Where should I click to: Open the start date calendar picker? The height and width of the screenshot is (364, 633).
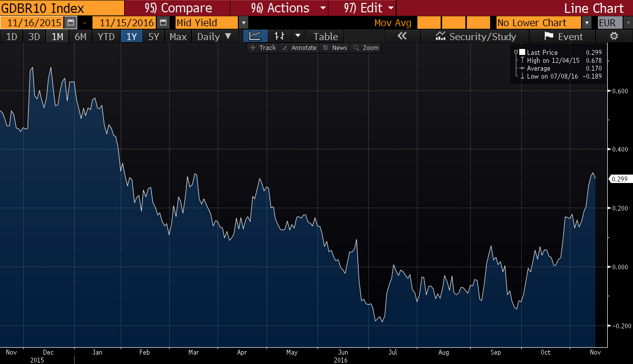pyautogui.click(x=71, y=23)
